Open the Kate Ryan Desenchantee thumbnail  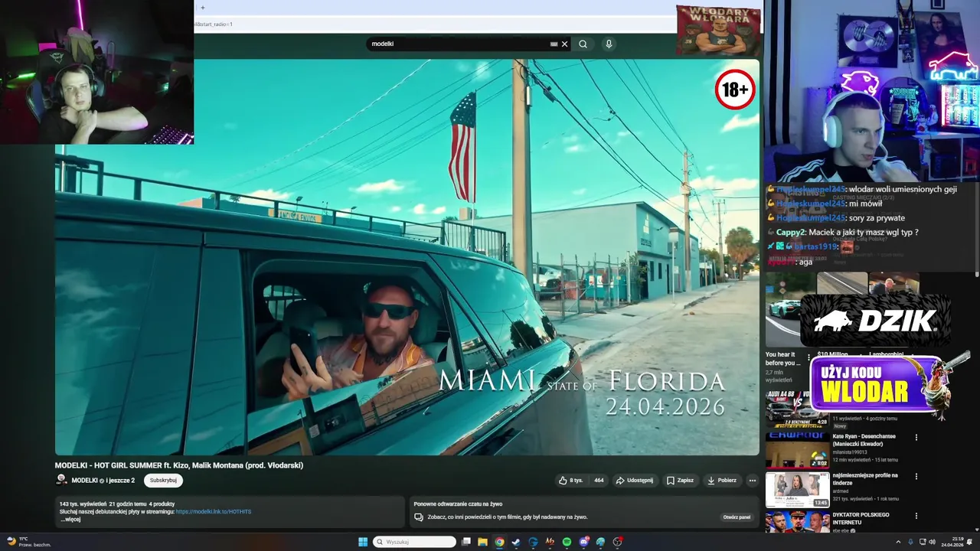coord(797,449)
